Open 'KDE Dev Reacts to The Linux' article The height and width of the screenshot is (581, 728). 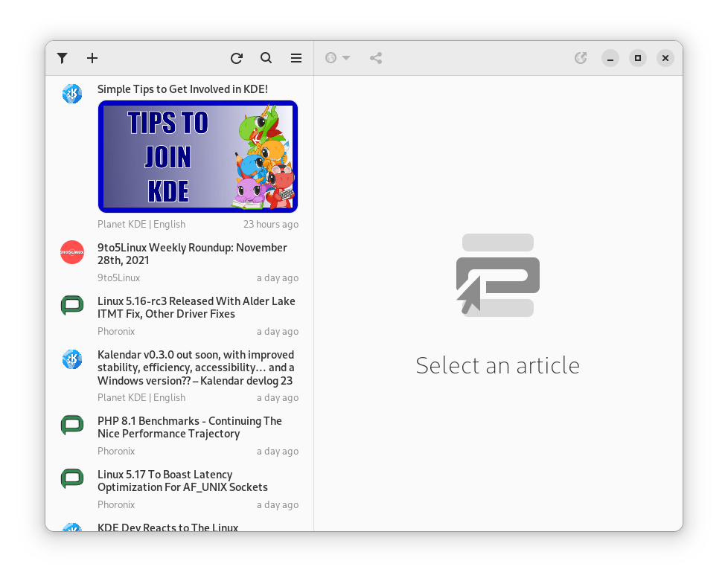click(x=167, y=527)
